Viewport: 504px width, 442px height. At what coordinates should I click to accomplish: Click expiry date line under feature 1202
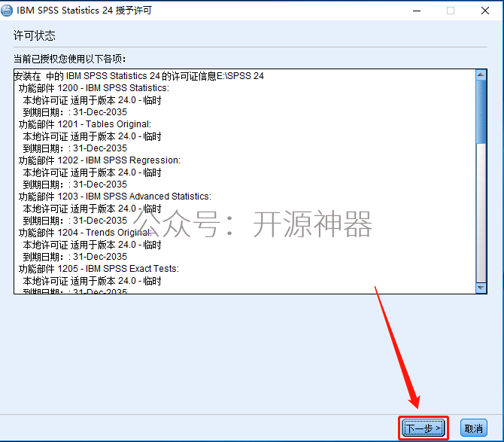tap(75, 184)
